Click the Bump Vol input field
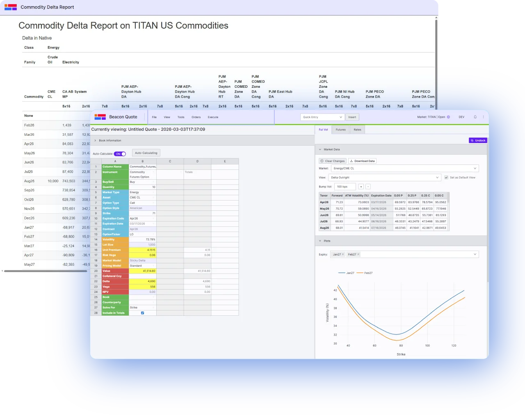The width and height of the screenshot is (525, 420). (x=345, y=187)
